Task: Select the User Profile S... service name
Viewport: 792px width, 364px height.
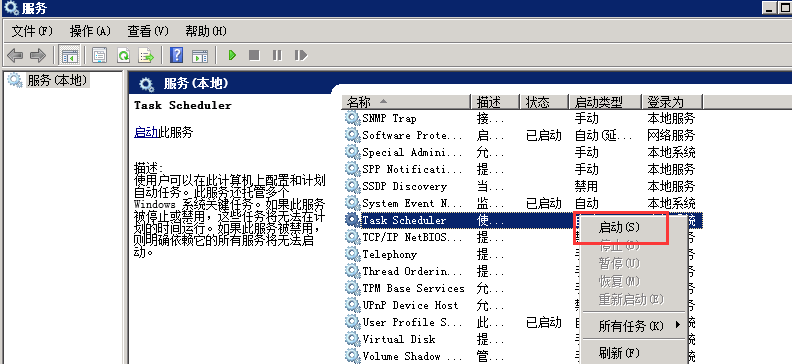Action: (412, 322)
